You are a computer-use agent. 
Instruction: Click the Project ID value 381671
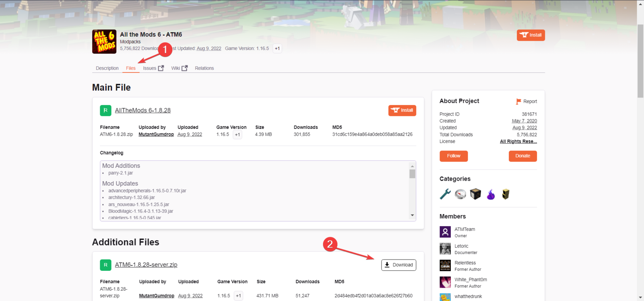point(529,114)
